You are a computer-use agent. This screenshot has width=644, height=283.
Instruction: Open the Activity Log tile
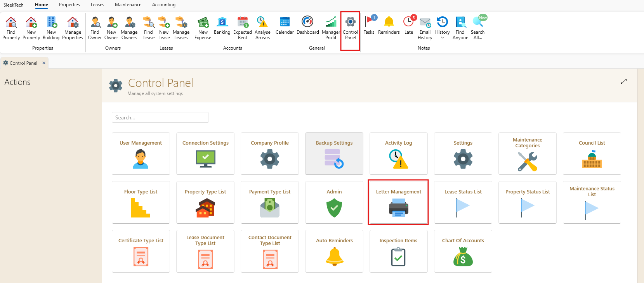[399, 154]
